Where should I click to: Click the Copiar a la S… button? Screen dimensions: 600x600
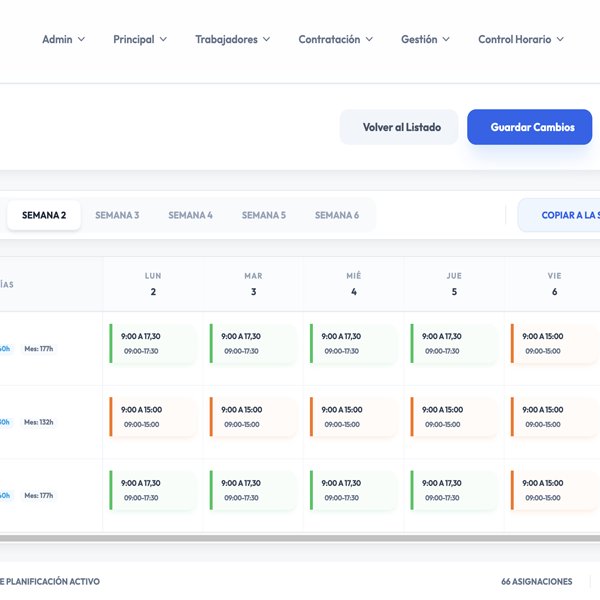(x=559, y=215)
